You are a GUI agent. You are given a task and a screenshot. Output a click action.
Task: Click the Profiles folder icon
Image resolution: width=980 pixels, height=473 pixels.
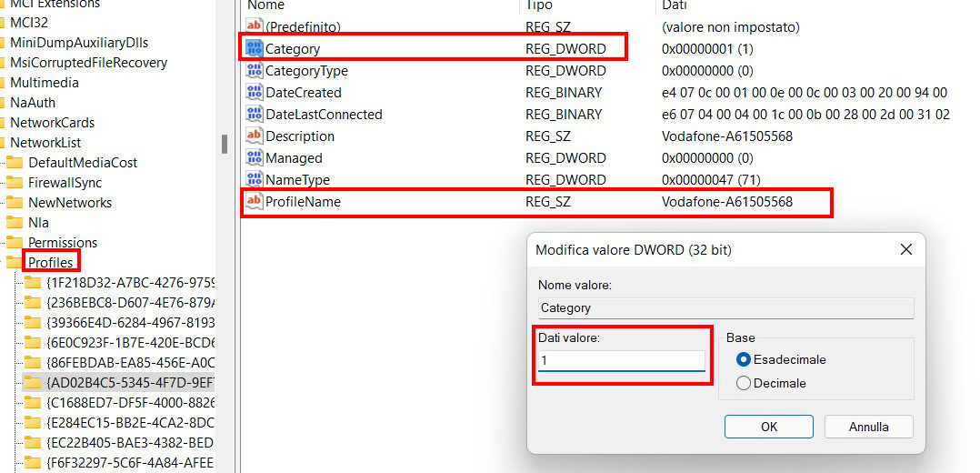pyautogui.click(x=14, y=262)
